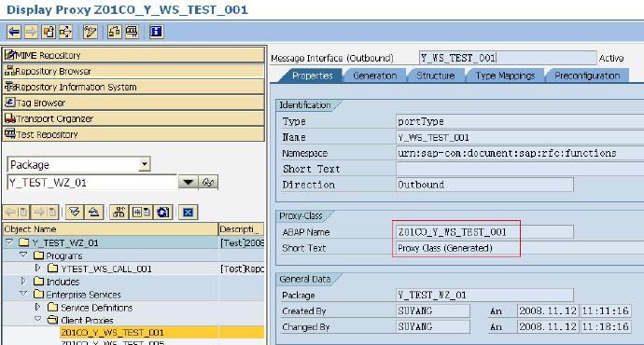Click the General Data Package field Y_TEST_WZ_01

[484, 295]
